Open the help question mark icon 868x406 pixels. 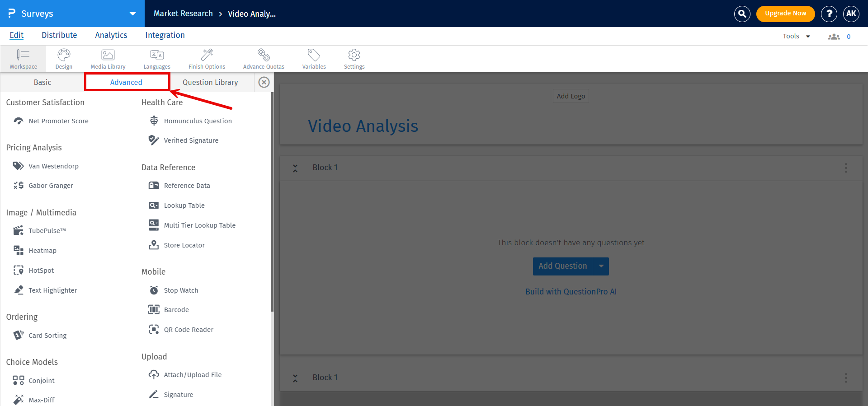(829, 14)
